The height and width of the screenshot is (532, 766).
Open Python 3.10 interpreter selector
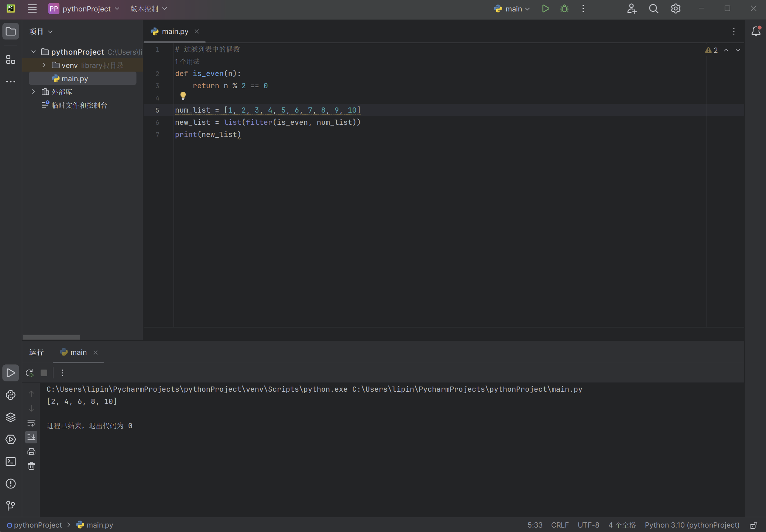[692, 525]
